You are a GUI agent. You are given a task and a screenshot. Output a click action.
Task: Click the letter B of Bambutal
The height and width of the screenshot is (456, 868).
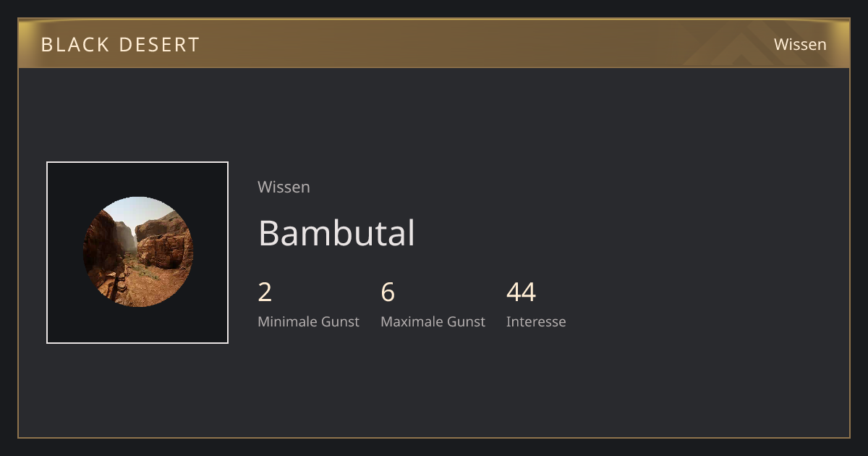pos(268,233)
